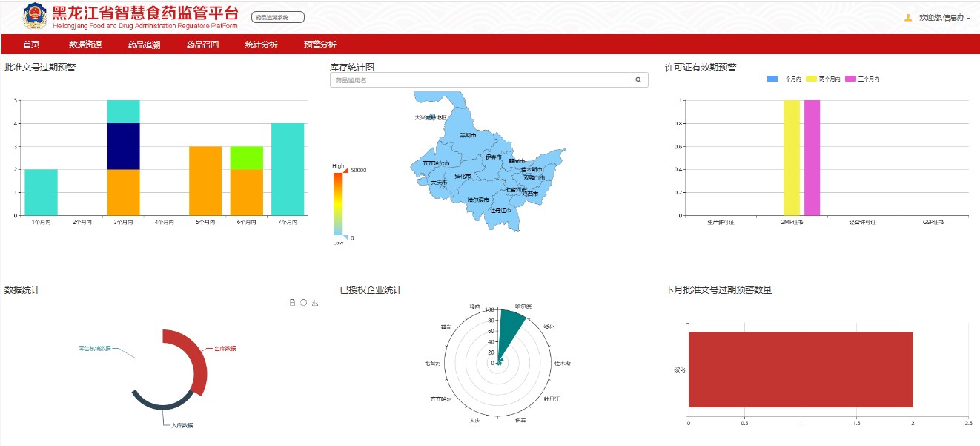This screenshot has height=446, width=980.
Task: Click 7个月内 turquoise bar
Action: tap(288, 169)
